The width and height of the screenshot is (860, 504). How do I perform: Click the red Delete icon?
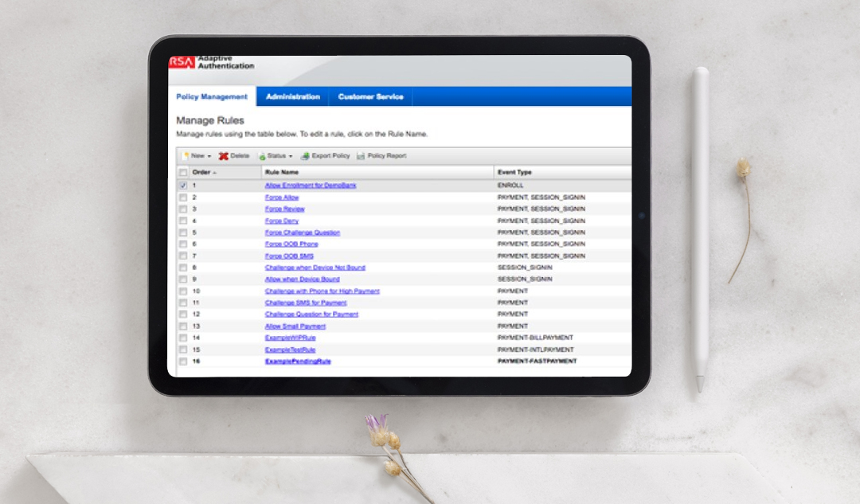[x=223, y=154]
